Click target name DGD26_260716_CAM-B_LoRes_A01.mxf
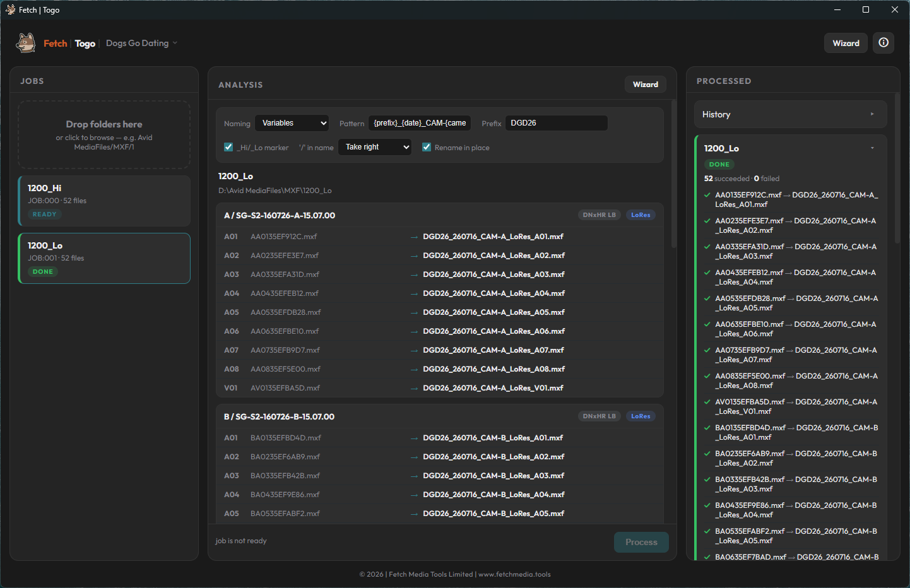The height and width of the screenshot is (588, 910). click(493, 438)
